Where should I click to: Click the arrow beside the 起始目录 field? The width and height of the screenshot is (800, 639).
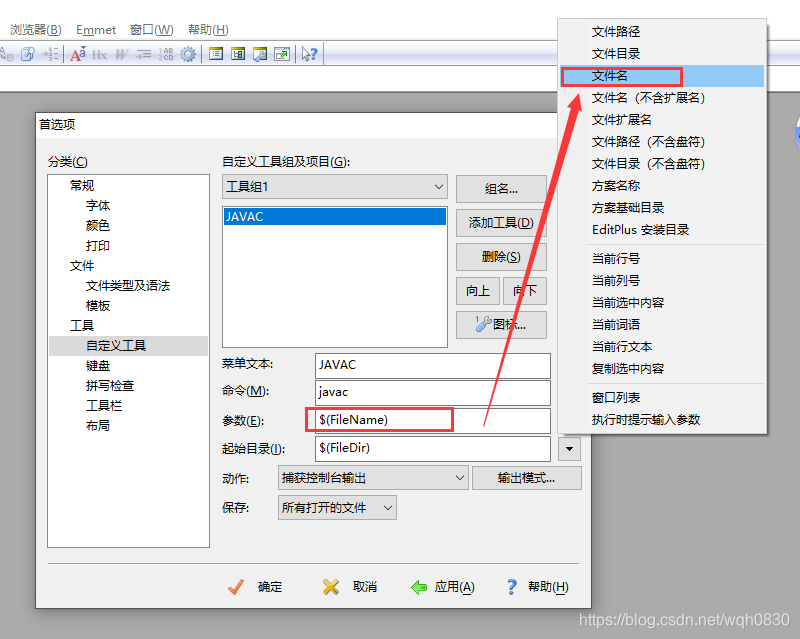pos(570,448)
